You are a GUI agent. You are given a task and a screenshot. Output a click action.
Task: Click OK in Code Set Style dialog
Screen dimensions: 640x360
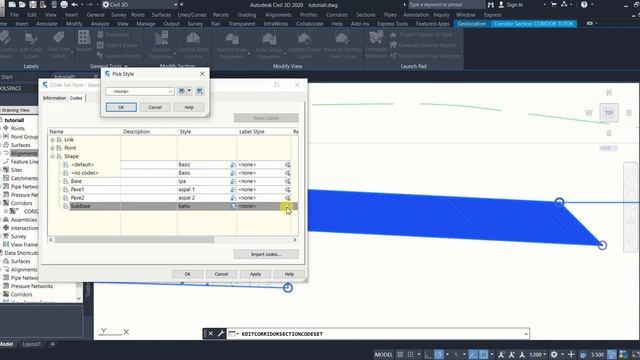187,274
